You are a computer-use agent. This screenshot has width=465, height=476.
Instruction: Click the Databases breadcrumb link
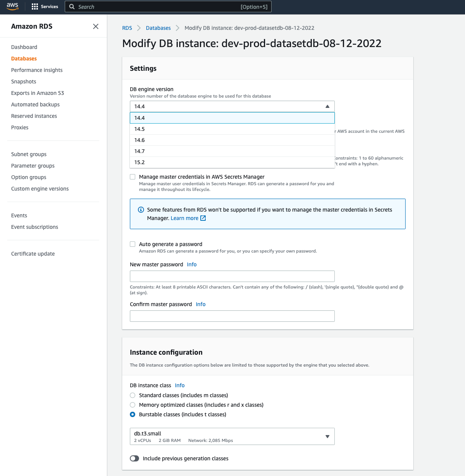[x=158, y=28]
